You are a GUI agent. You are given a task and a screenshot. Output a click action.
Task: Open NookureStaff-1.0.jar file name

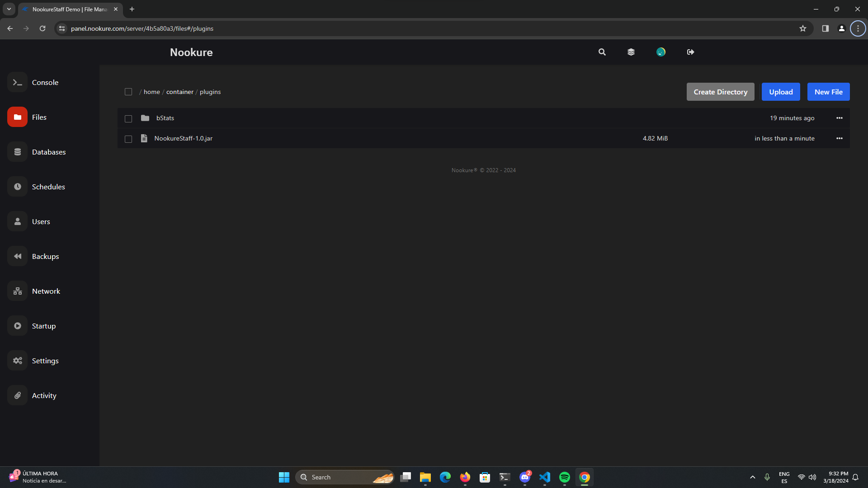(x=183, y=138)
